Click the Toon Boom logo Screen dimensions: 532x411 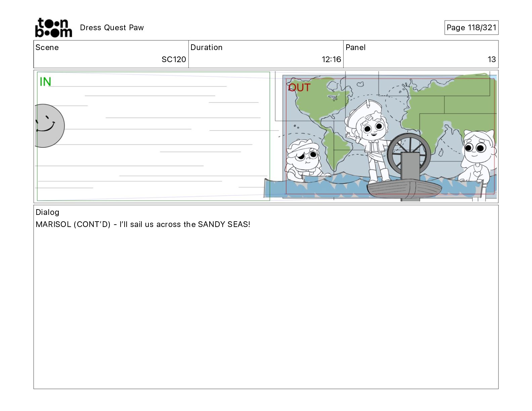[53, 28]
